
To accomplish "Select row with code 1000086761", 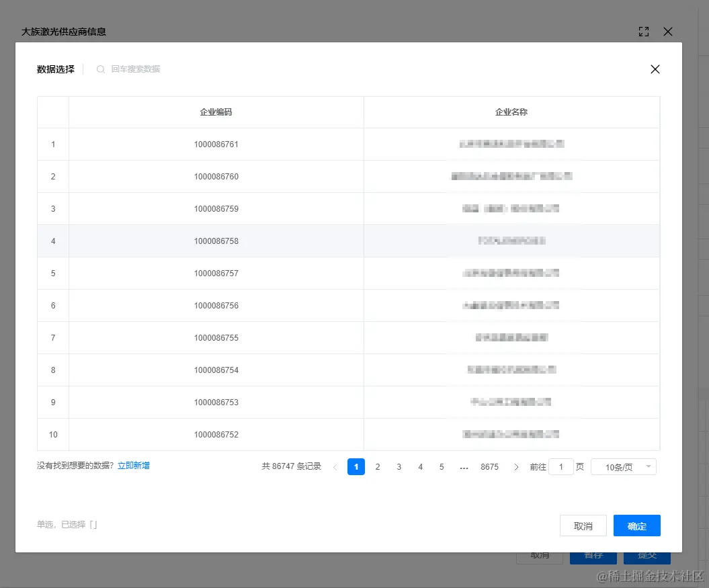I will coord(348,144).
